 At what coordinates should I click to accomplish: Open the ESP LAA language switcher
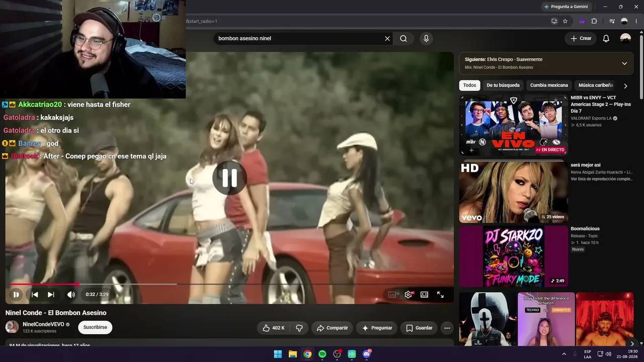tap(588, 354)
